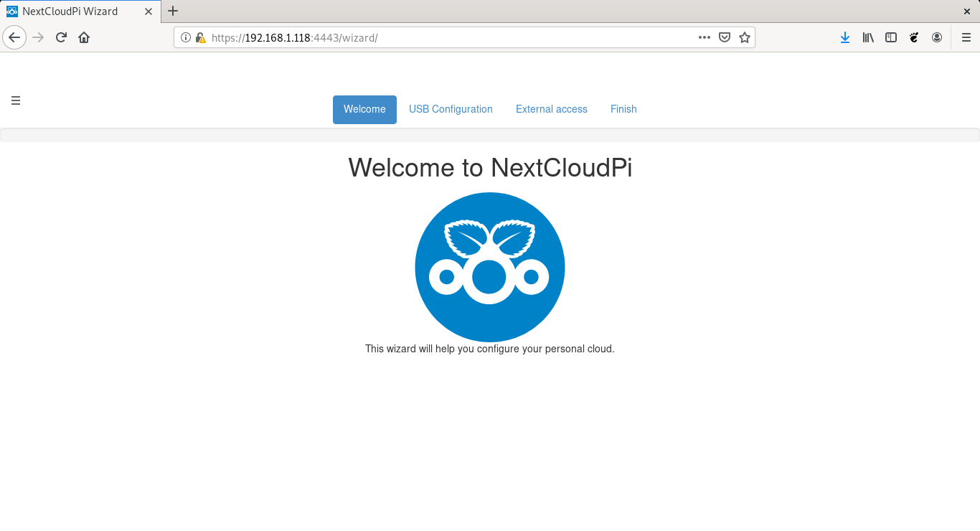Image resolution: width=980 pixels, height=531 pixels.
Task: Click the GNOME Shell integration extension icon
Action: point(914,37)
